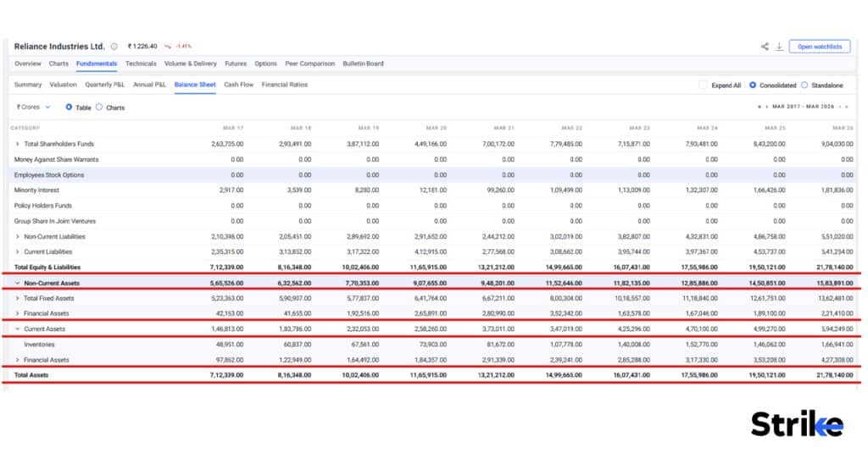Collapse the Non-Current Assets row
This screenshot has height=459, width=868.
tap(18, 283)
